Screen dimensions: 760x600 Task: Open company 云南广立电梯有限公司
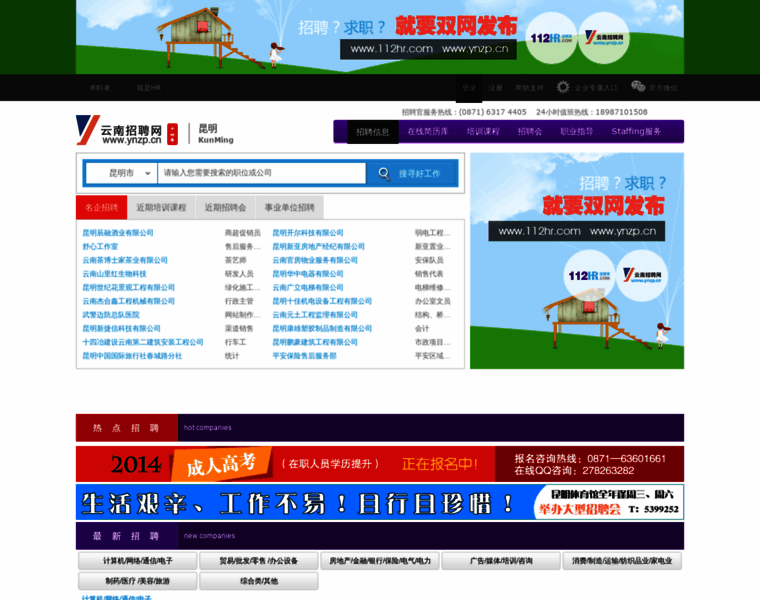(x=308, y=287)
